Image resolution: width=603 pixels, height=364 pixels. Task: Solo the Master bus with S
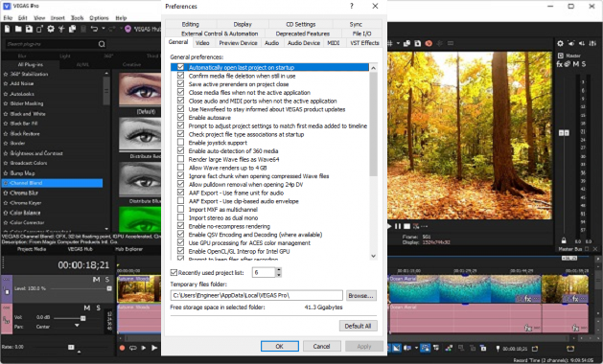pyautogui.click(x=584, y=64)
